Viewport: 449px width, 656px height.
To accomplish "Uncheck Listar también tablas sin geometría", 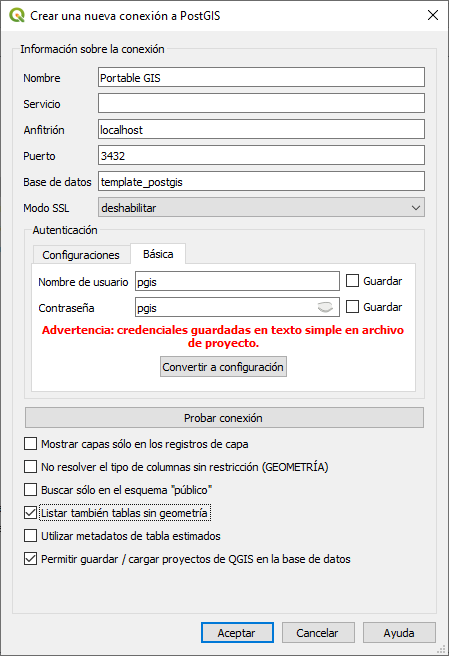I will [x=30, y=512].
